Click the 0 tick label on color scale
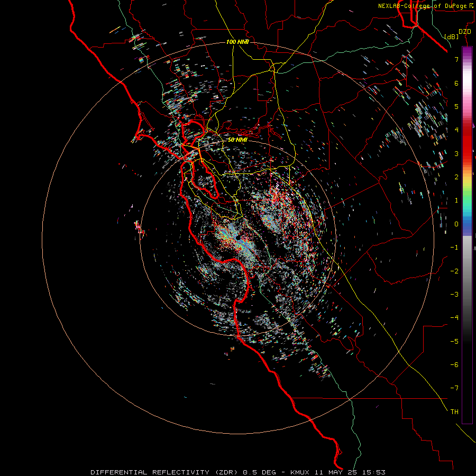476x476 pixels. [x=456, y=224]
